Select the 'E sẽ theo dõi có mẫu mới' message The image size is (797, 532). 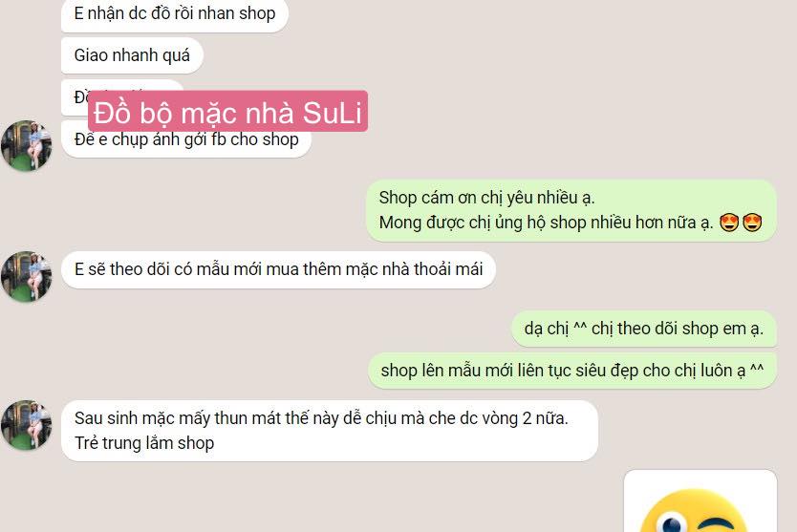278,269
